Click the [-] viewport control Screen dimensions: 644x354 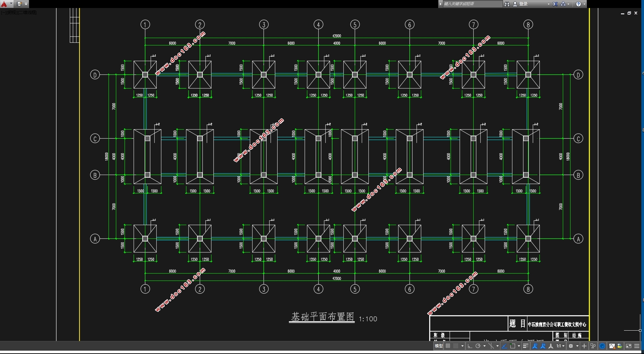[4, 12]
